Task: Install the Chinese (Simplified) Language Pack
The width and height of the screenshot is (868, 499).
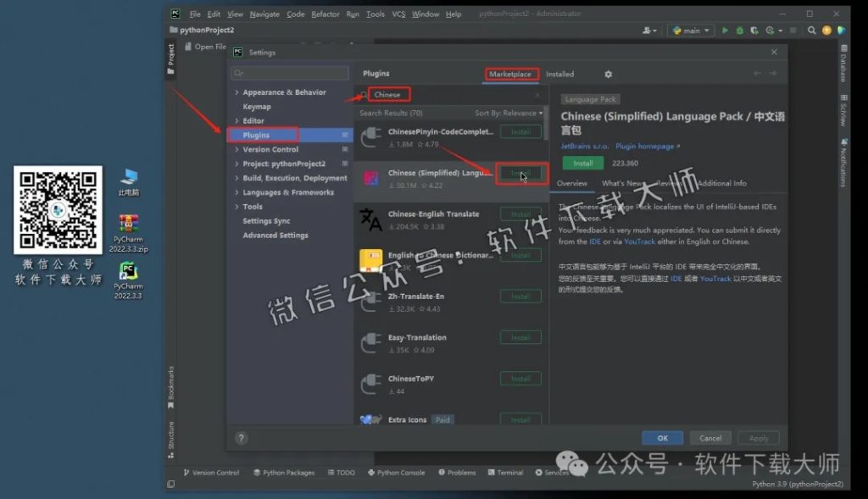Action: point(520,172)
